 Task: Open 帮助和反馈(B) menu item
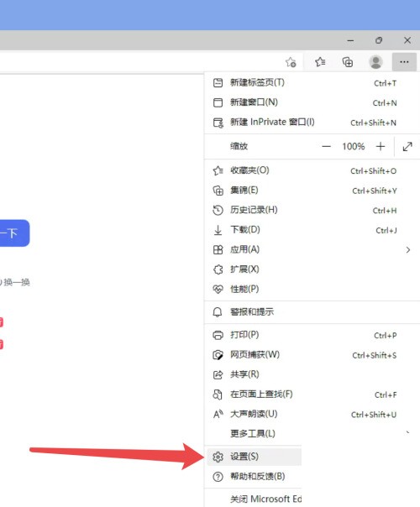(x=254, y=476)
